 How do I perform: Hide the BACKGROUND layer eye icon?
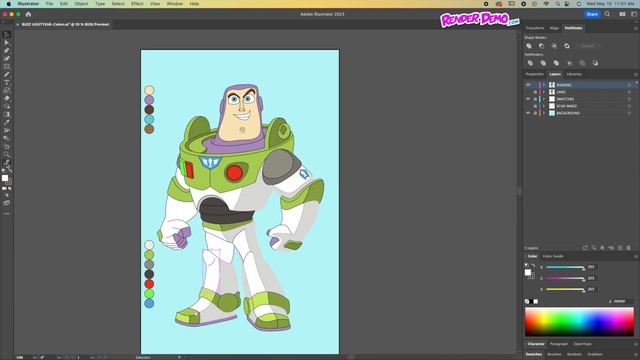[x=528, y=113]
